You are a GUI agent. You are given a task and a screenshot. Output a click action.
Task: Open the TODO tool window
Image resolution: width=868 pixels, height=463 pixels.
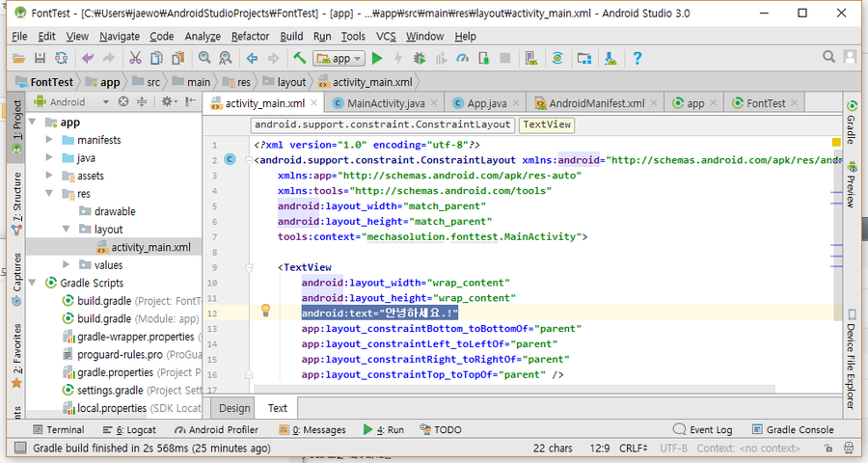point(441,429)
